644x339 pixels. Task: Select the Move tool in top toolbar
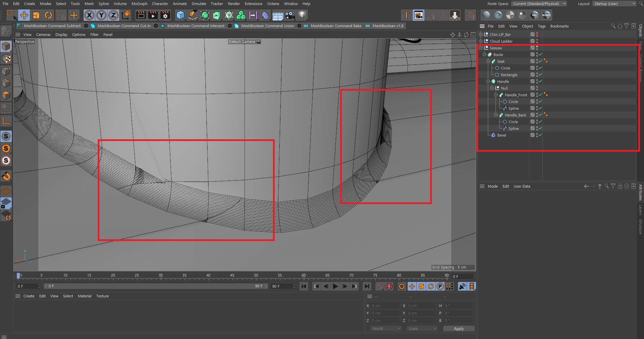(x=24, y=15)
